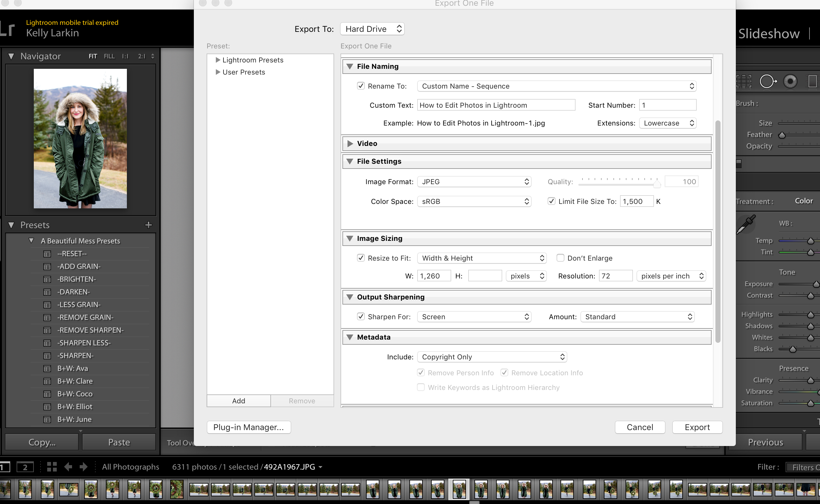
Task: Click the Presets panel icon
Action: tap(12, 225)
